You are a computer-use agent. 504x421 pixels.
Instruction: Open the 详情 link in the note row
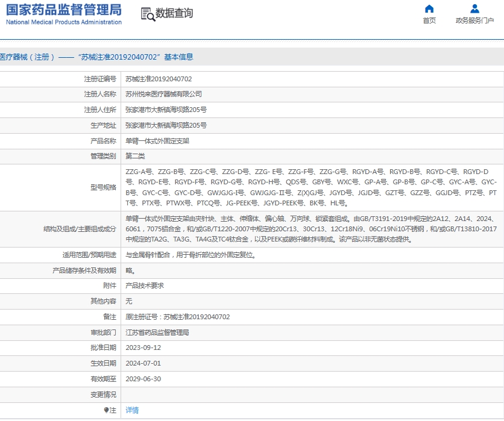(132, 410)
